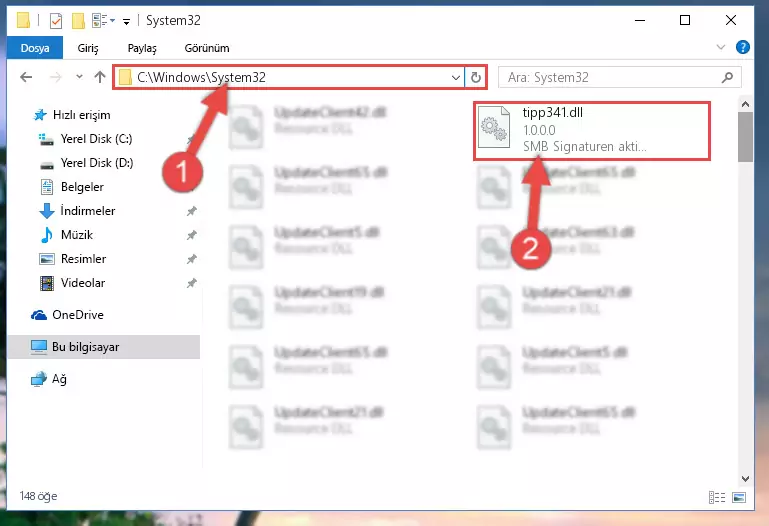Click the new folder quick access icon
The image size is (769, 526).
coord(78,21)
